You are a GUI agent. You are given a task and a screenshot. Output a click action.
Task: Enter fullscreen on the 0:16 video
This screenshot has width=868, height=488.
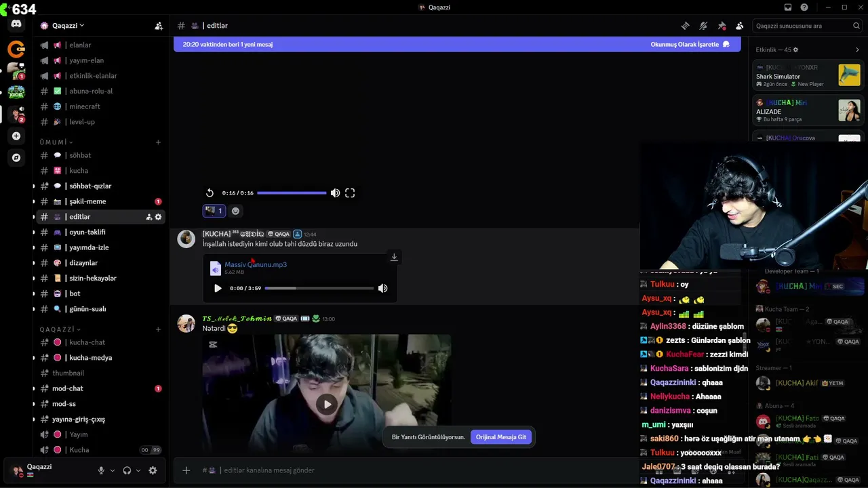(350, 193)
